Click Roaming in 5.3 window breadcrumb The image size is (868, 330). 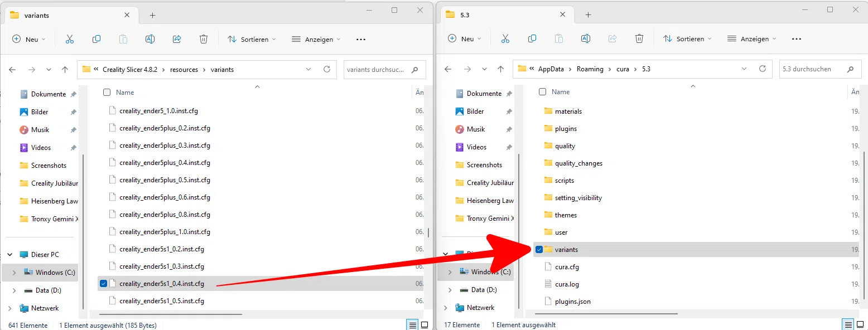[x=590, y=69]
